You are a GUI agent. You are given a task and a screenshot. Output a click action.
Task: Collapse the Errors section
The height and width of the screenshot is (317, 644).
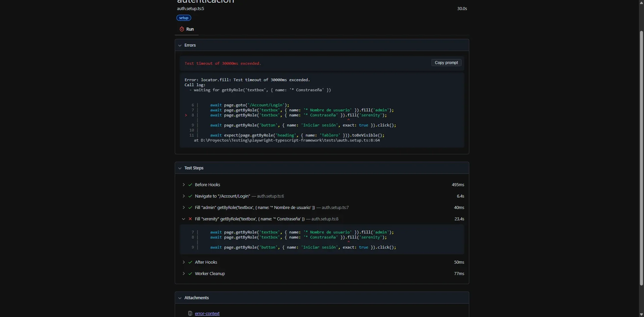(180, 45)
